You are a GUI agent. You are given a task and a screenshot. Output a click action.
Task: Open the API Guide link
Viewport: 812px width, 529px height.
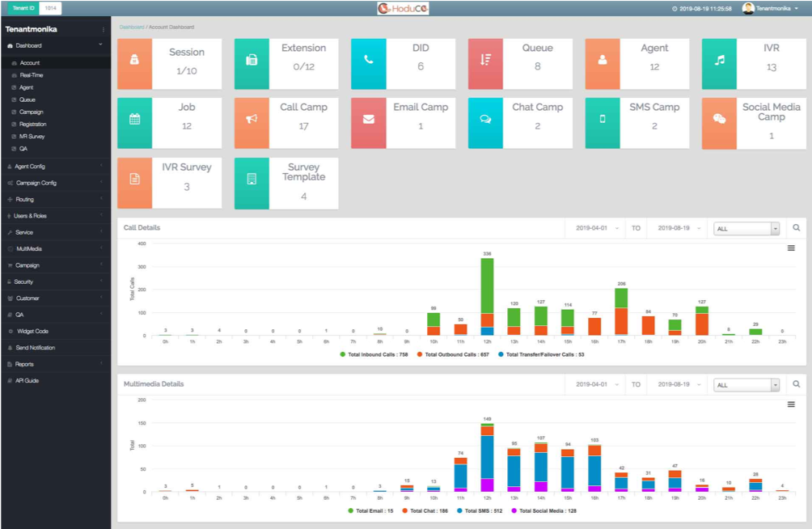(x=27, y=380)
